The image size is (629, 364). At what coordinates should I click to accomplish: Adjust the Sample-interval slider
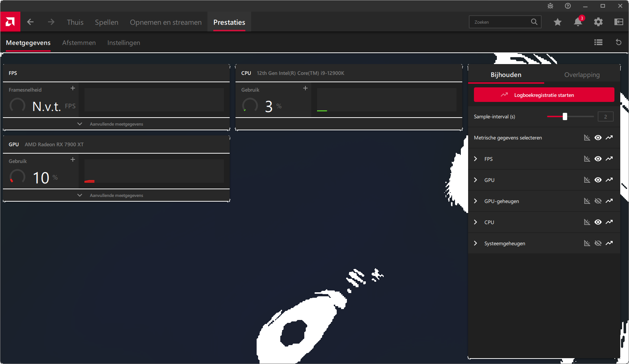coord(565,117)
